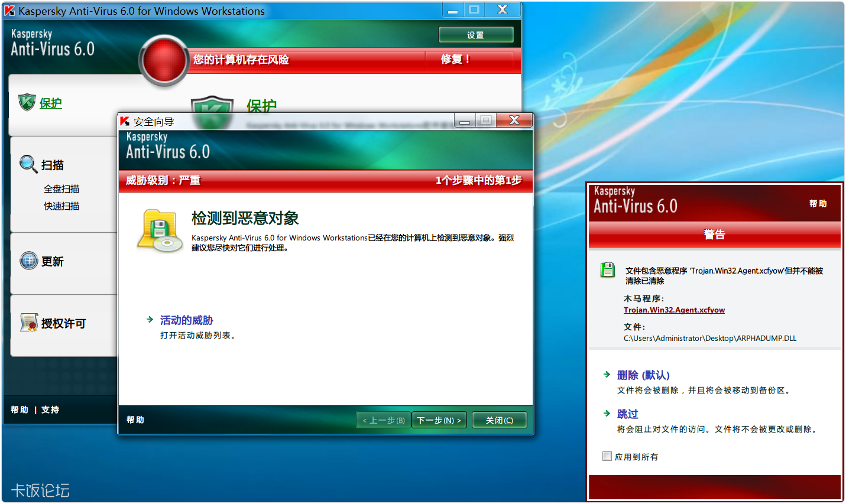
Task: Click the green arrow beside 活动的威胁
Action: pos(150,320)
